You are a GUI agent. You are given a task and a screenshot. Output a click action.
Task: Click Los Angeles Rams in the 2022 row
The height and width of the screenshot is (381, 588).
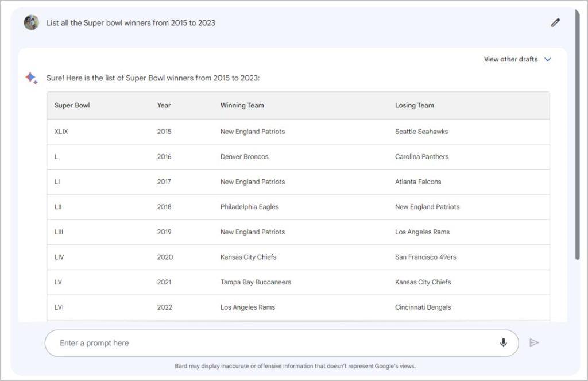248,307
